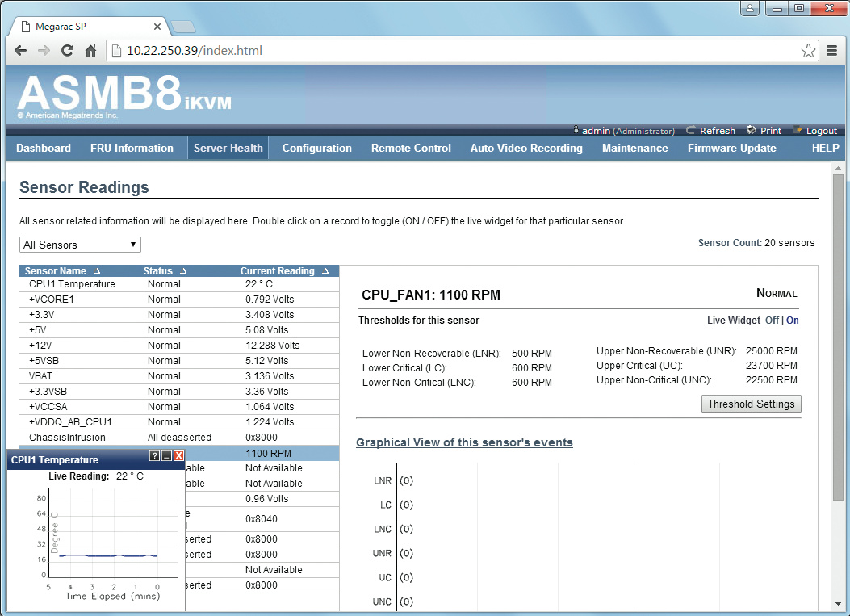Click the Refresh link in header
Viewport: 850px width, 616px height.
pyautogui.click(x=710, y=131)
